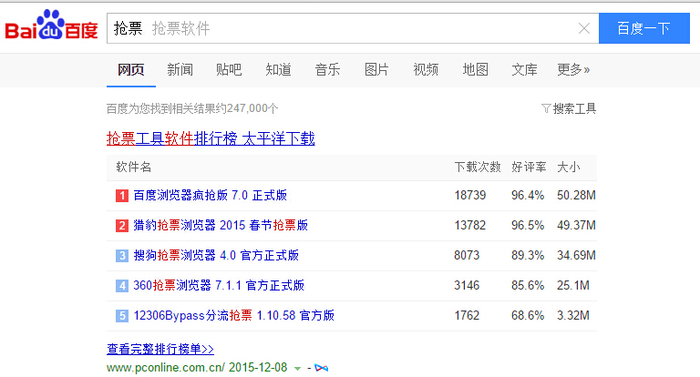Open the 贴吧 tab
The height and width of the screenshot is (377, 700).
click(229, 70)
